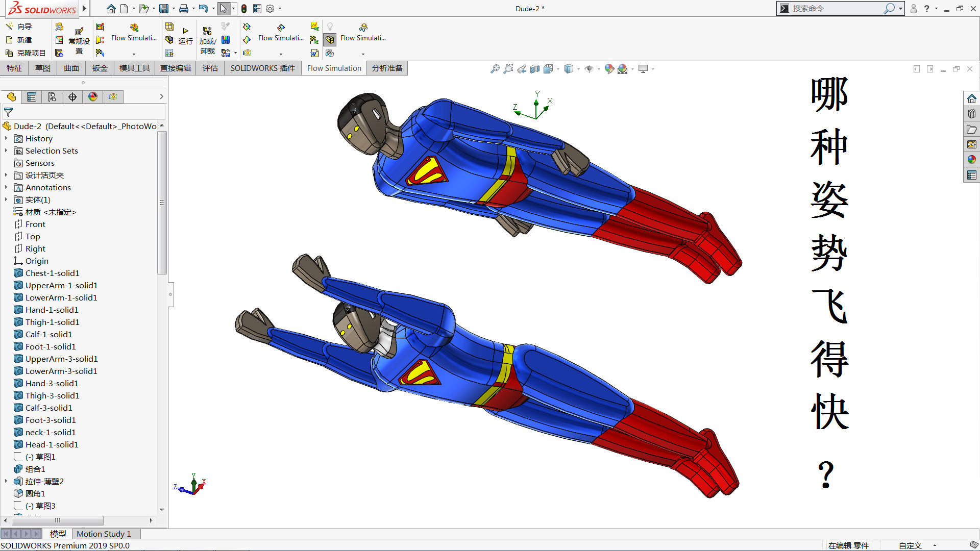Toggle the Hide/Show Items eye icon
The width and height of the screenshot is (980, 551).
[x=589, y=69]
